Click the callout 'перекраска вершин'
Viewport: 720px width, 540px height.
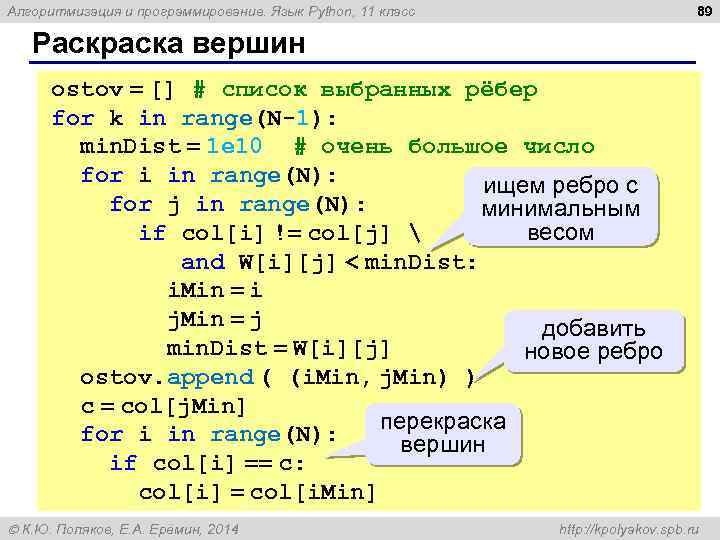(444, 434)
